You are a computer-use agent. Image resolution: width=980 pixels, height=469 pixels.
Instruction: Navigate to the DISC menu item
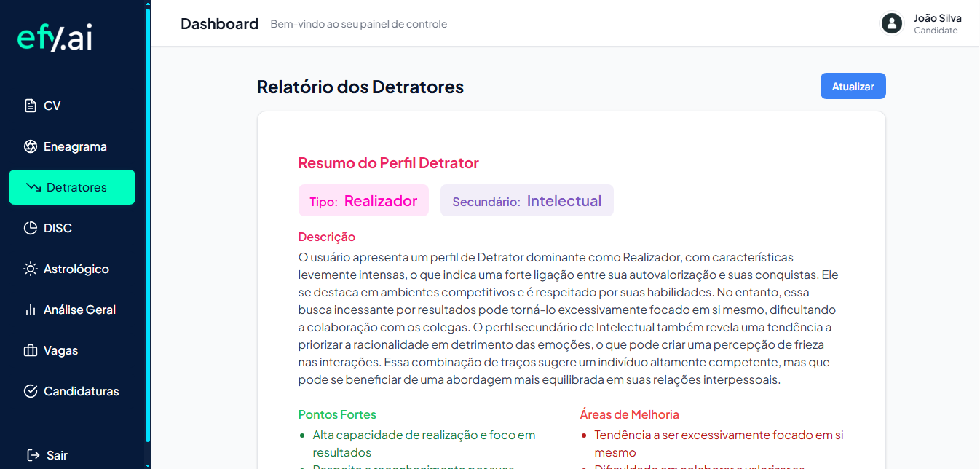pyautogui.click(x=58, y=227)
